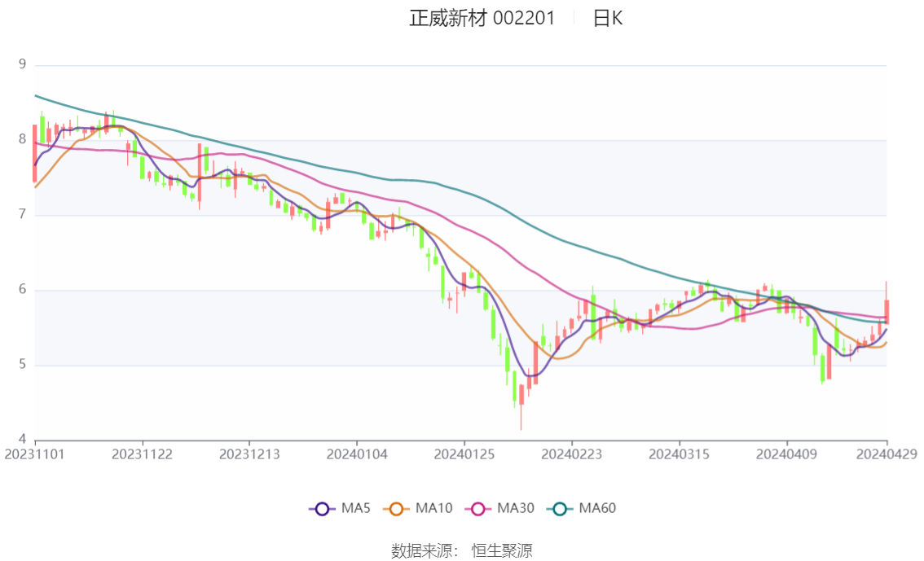924x561 pixels.
Task: Toggle the MA10 legend marker
Action: (x=396, y=509)
